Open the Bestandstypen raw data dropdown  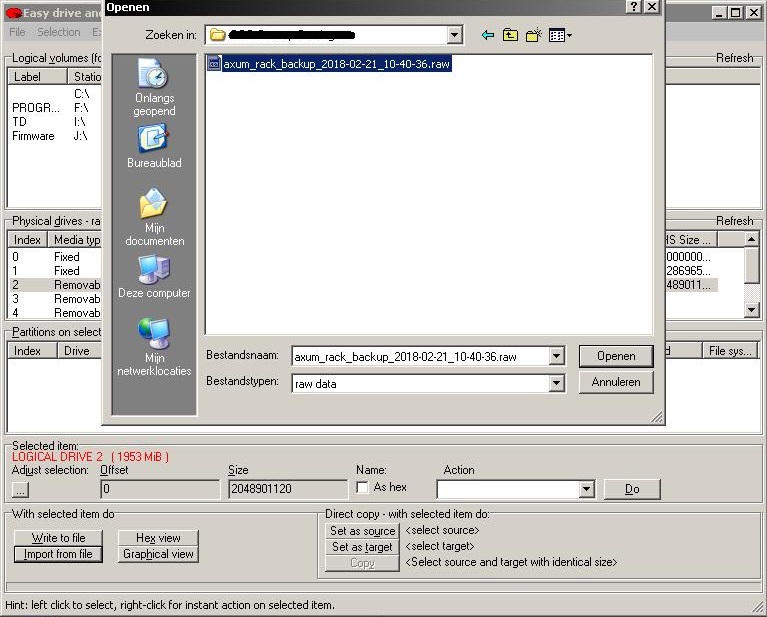click(556, 383)
